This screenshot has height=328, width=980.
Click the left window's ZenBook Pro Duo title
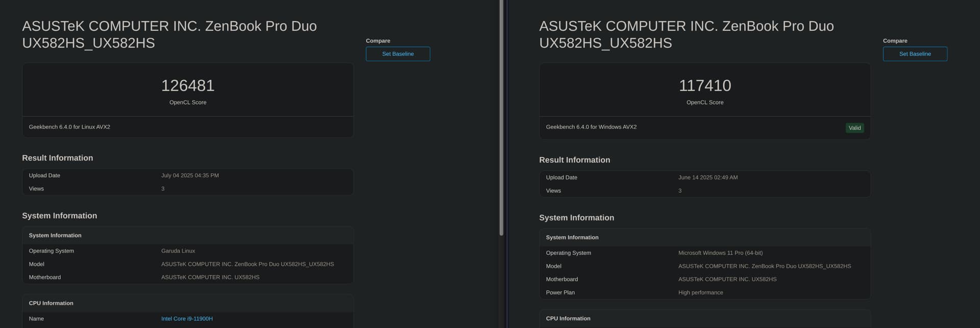pyautogui.click(x=169, y=34)
